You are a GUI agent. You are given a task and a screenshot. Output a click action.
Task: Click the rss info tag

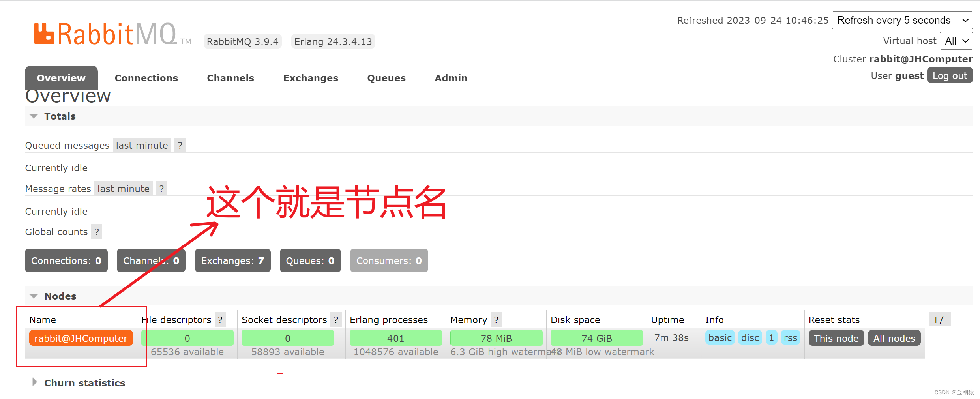click(x=791, y=338)
